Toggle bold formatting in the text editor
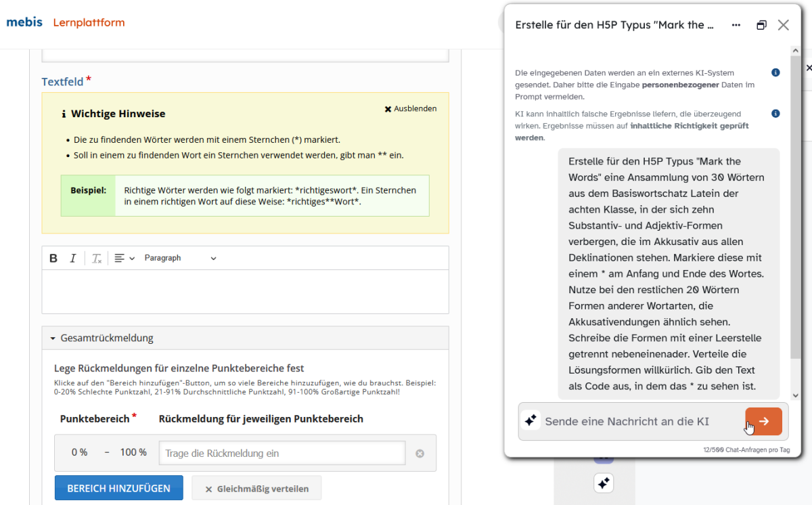The image size is (812, 505). coord(54,258)
